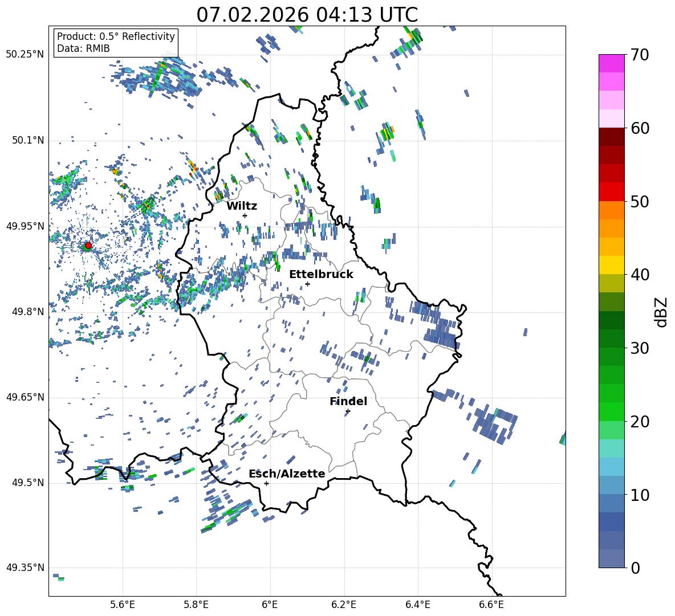
Task: Click the 6.2°E longitude axis label
Action: coord(344,604)
